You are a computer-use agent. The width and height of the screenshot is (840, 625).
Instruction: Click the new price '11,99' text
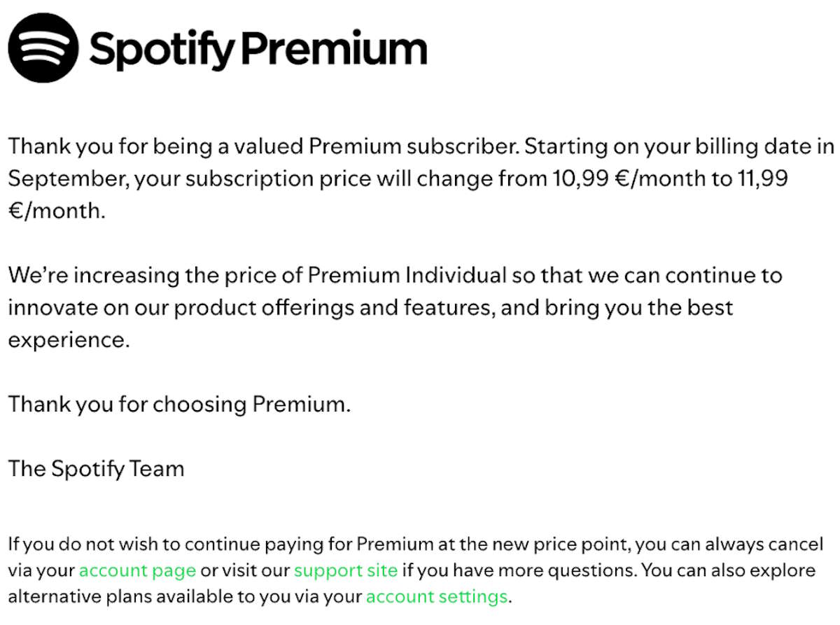pos(762,178)
